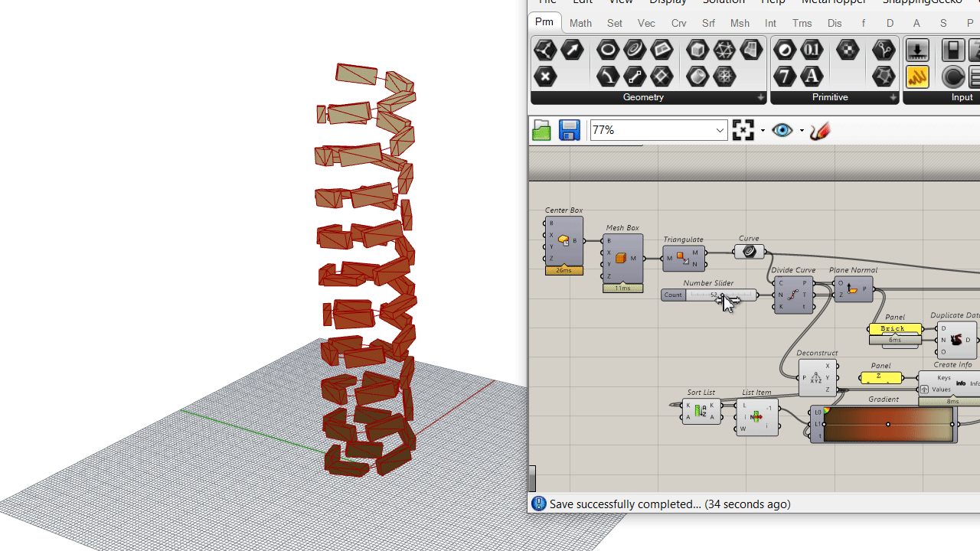Select the Integer 7 parameter icon
This screenshot has height=551, width=980.
785,77
